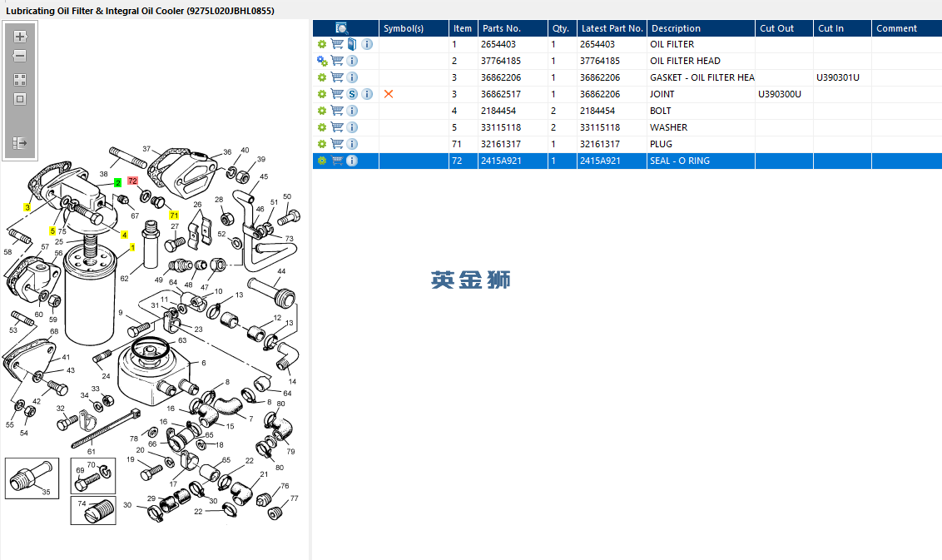Show info for JOINT 36862517
The image size is (942, 560).
[x=367, y=94]
